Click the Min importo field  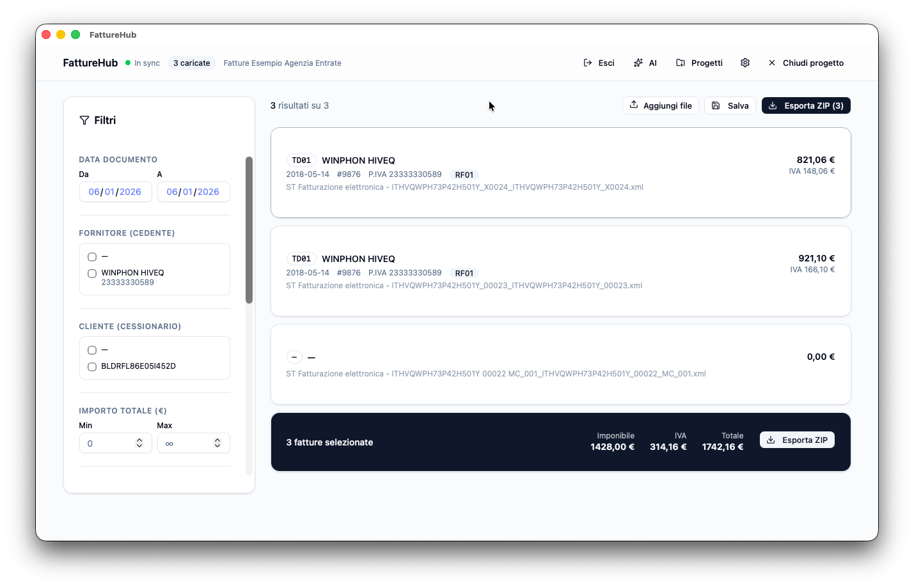[115, 443]
